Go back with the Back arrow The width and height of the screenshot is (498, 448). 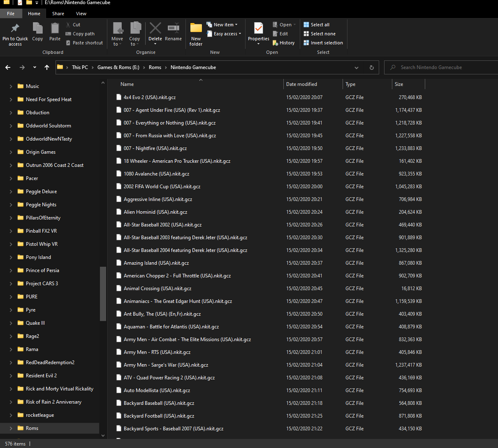point(8,67)
